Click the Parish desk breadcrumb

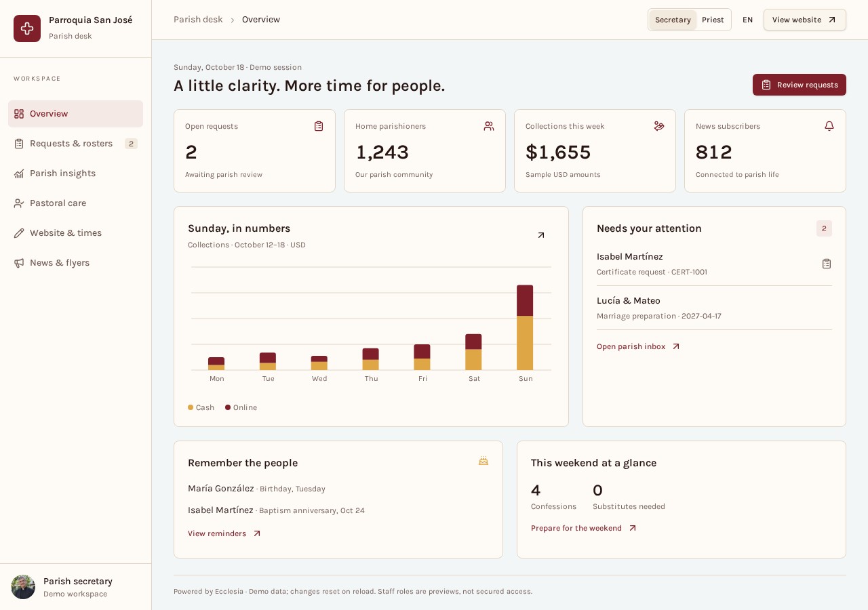point(198,20)
